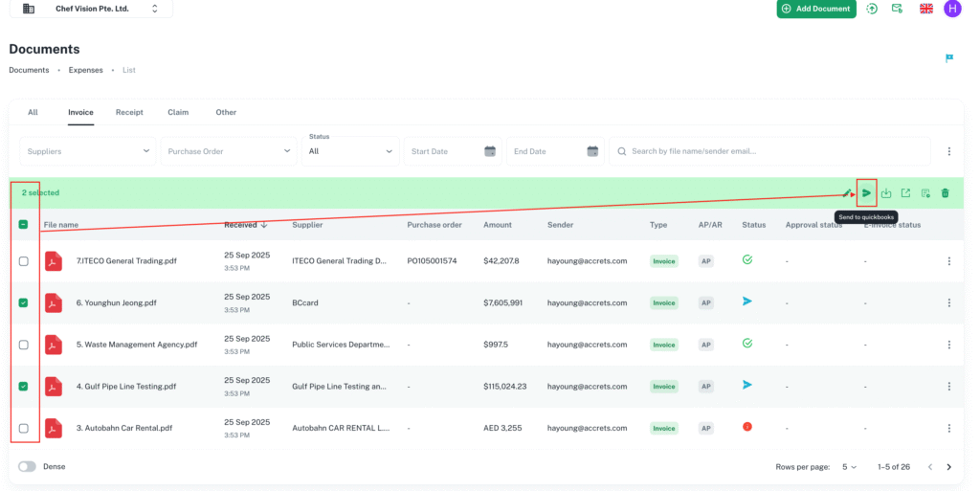Click purchase order PO105001574
The image size is (980, 491).
(x=432, y=261)
